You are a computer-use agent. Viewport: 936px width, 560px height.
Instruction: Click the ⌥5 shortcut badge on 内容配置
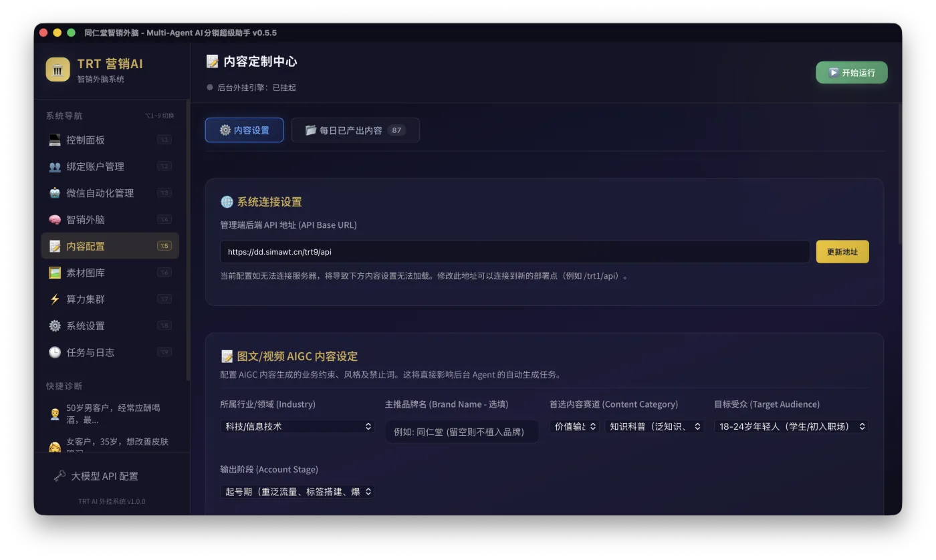pyautogui.click(x=164, y=246)
